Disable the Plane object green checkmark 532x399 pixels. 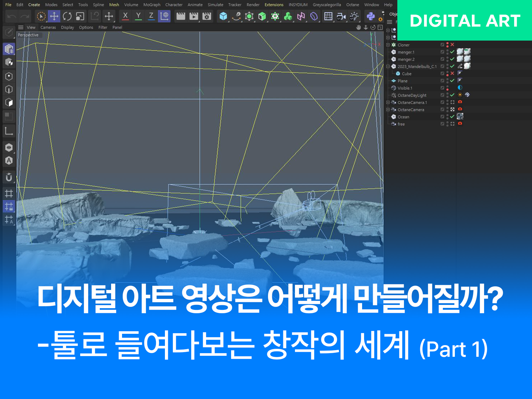pyautogui.click(x=452, y=80)
